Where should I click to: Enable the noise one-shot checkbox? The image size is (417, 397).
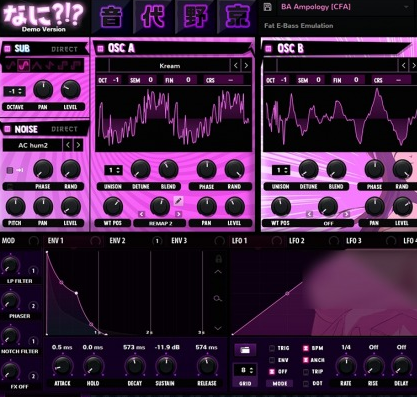click(x=10, y=170)
